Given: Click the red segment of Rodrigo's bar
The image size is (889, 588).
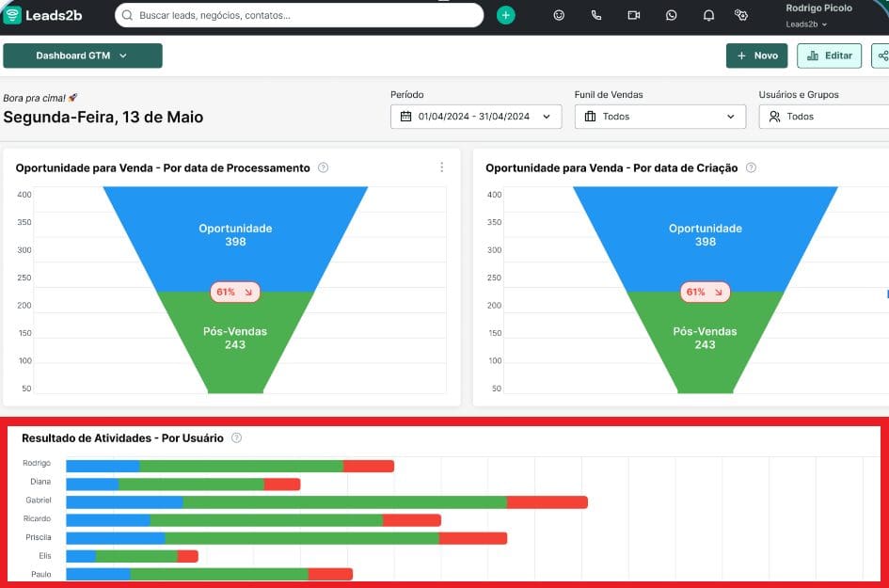Looking at the screenshot, I should (x=369, y=466).
